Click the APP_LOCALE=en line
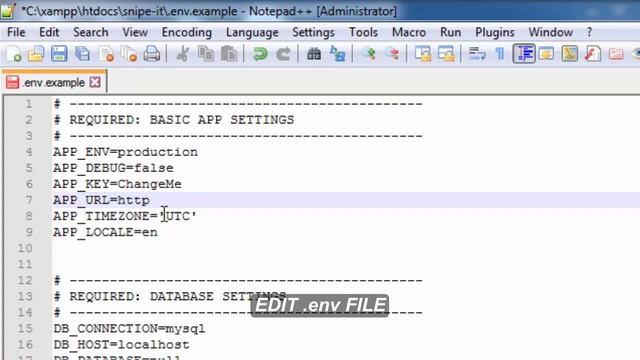The width and height of the screenshot is (640, 360). pyautogui.click(x=105, y=232)
